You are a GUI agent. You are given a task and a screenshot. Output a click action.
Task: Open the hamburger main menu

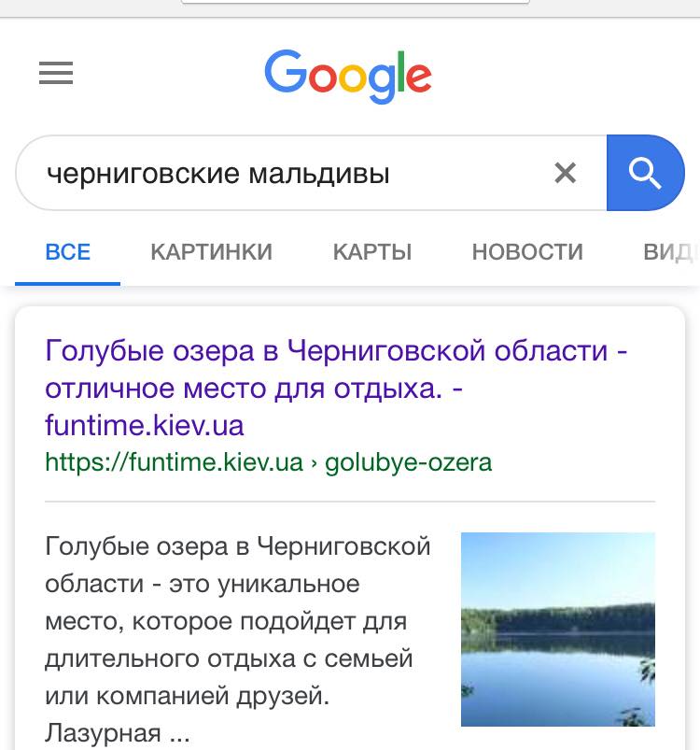pos(56,74)
